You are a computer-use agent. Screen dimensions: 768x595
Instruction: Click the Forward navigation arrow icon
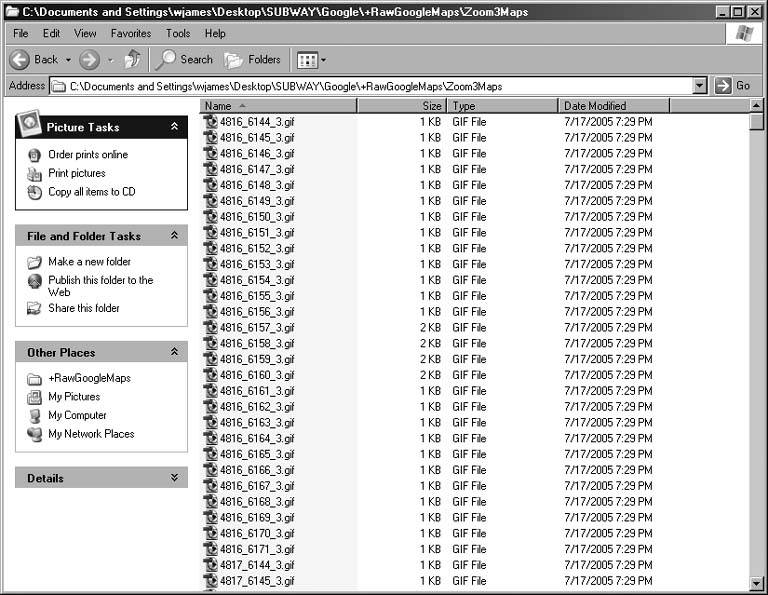pyautogui.click(x=89, y=60)
